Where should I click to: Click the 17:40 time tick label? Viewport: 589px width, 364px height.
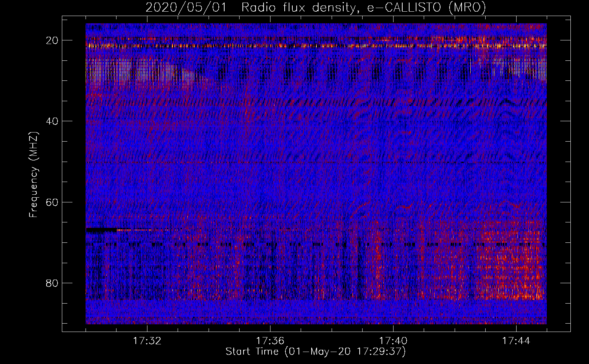point(393,341)
